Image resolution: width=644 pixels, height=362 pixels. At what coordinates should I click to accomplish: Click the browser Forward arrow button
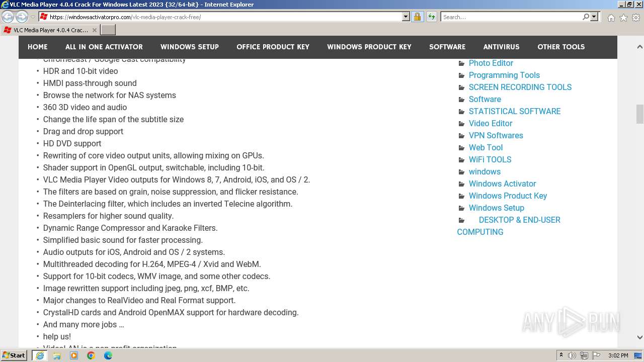coord(22,17)
